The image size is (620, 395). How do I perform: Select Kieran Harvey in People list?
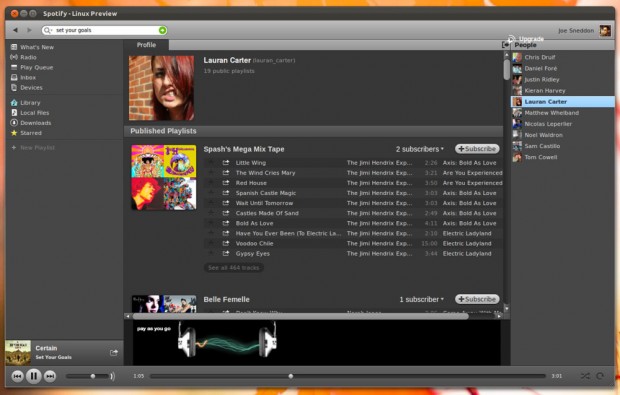tap(563, 91)
